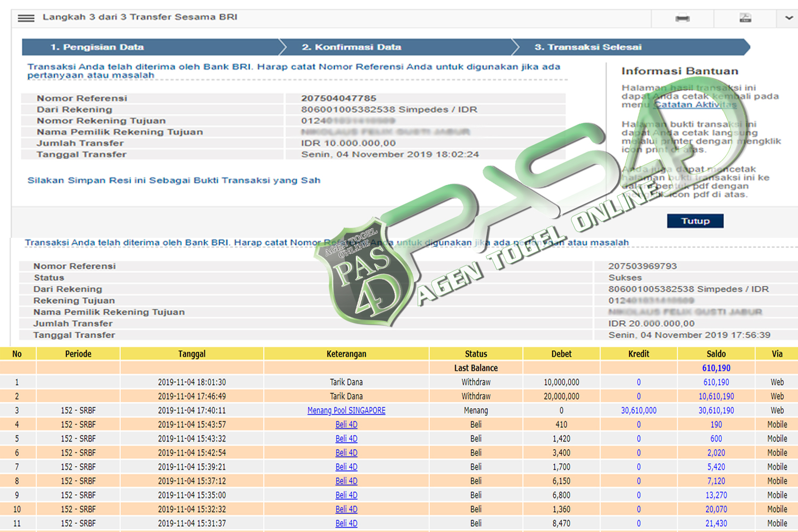Click Last Balance value 610,190
Screen dimensions: 798x532
pos(716,368)
